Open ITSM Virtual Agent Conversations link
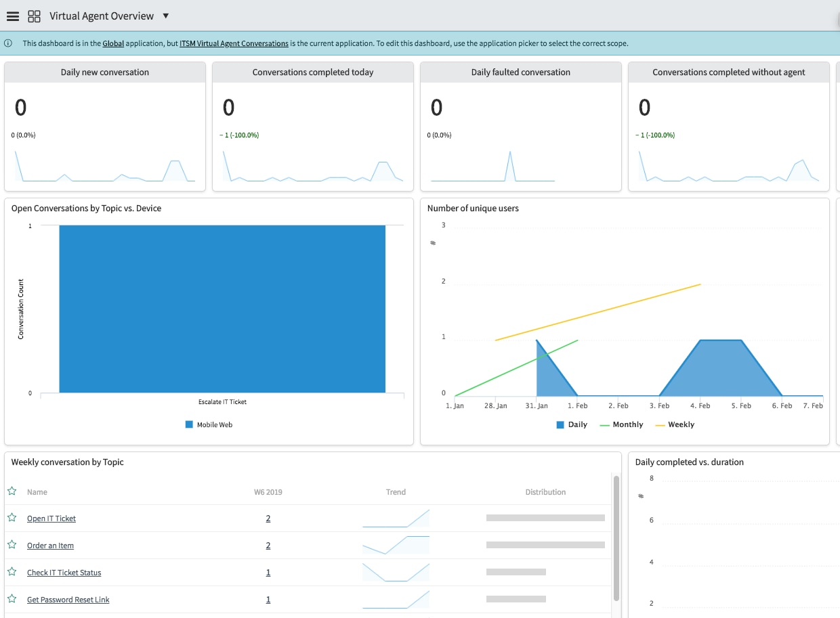The image size is (840, 618). (234, 43)
